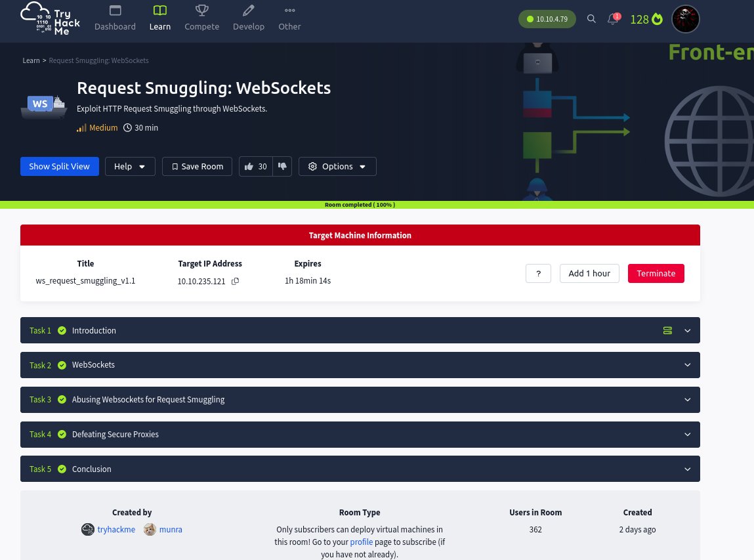754x560 pixels.
Task: Open the Dashboard nav item
Action: point(115,19)
